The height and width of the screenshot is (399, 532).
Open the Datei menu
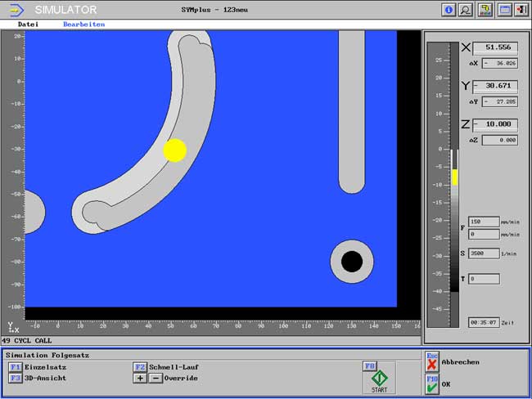pyautogui.click(x=28, y=25)
